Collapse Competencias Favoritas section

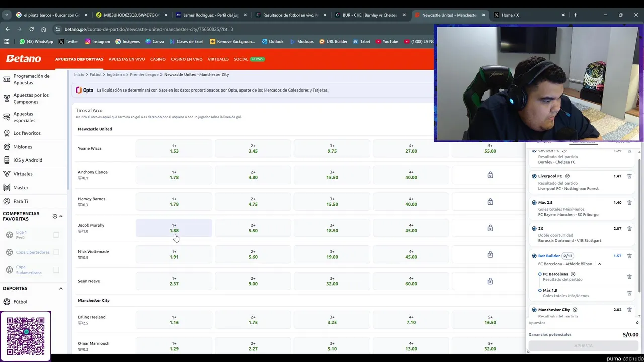(61, 216)
